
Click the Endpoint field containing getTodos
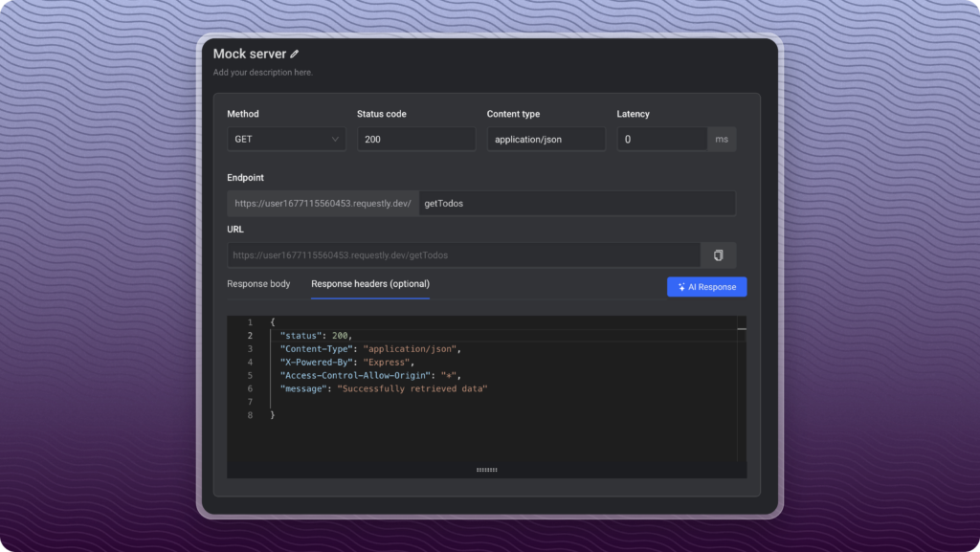click(x=577, y=204)
